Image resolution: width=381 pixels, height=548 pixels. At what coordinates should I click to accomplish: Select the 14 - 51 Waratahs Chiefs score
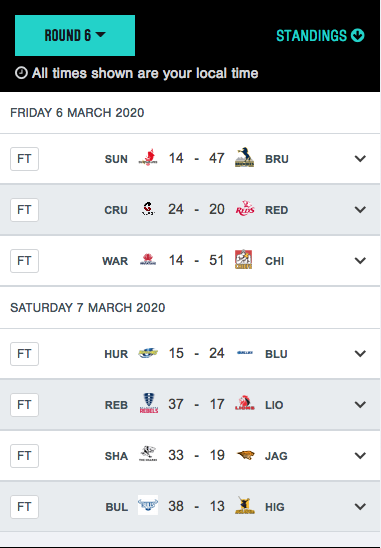(x=196, y=261)
